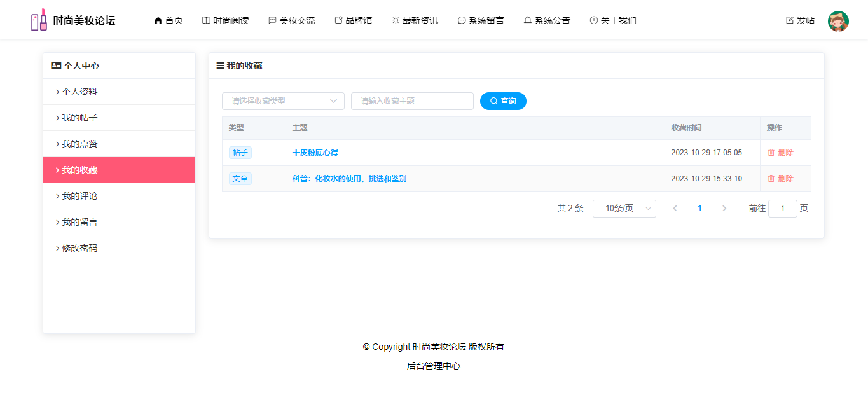Go to 美妆交流 in top menu
Viewport: 868px width, 395px height.
[x=292, y=20]
